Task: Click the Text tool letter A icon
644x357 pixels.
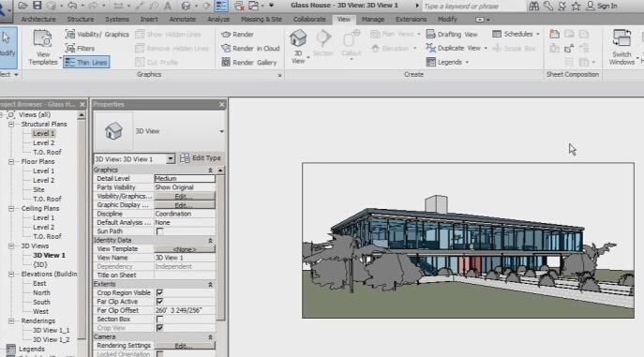Action: [168, 6]
